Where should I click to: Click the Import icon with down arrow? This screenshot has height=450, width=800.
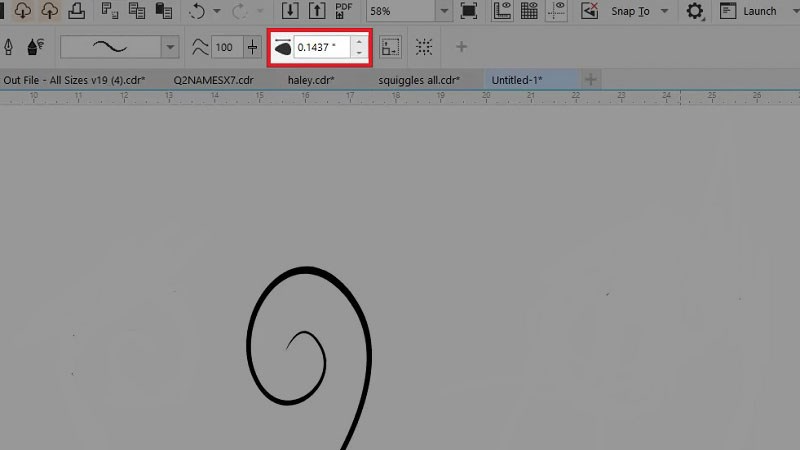coord(290,11)
